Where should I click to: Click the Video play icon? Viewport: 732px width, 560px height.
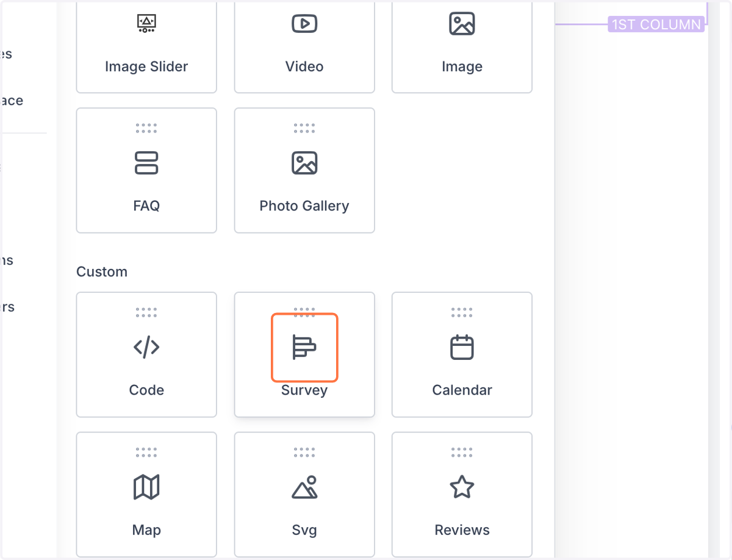[x=304, y=24]
